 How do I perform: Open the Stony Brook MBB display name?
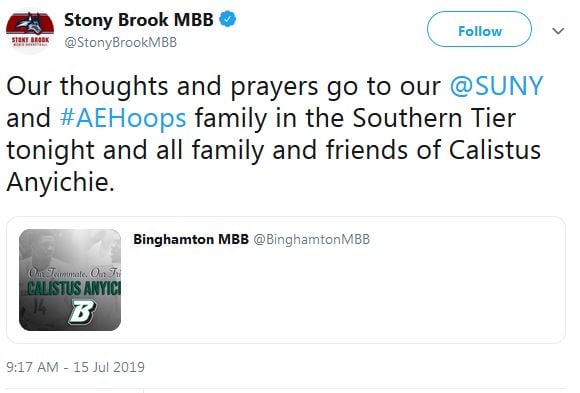139,20
